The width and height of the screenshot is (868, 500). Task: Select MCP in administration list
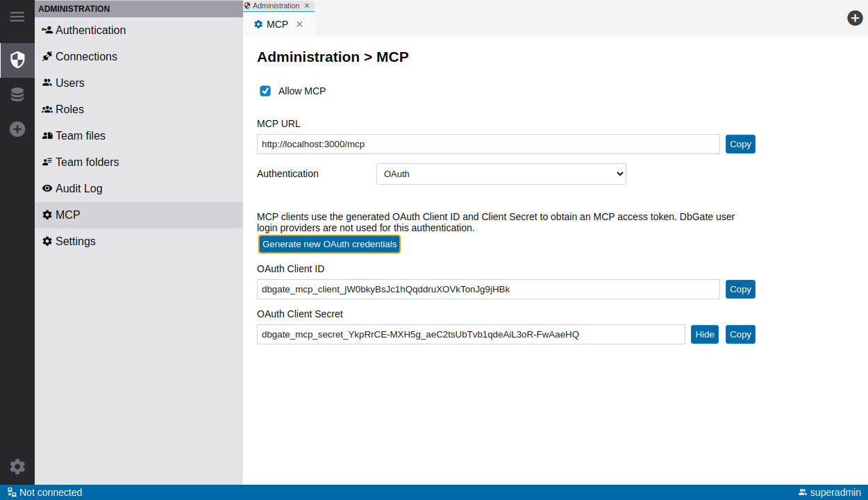139,215
